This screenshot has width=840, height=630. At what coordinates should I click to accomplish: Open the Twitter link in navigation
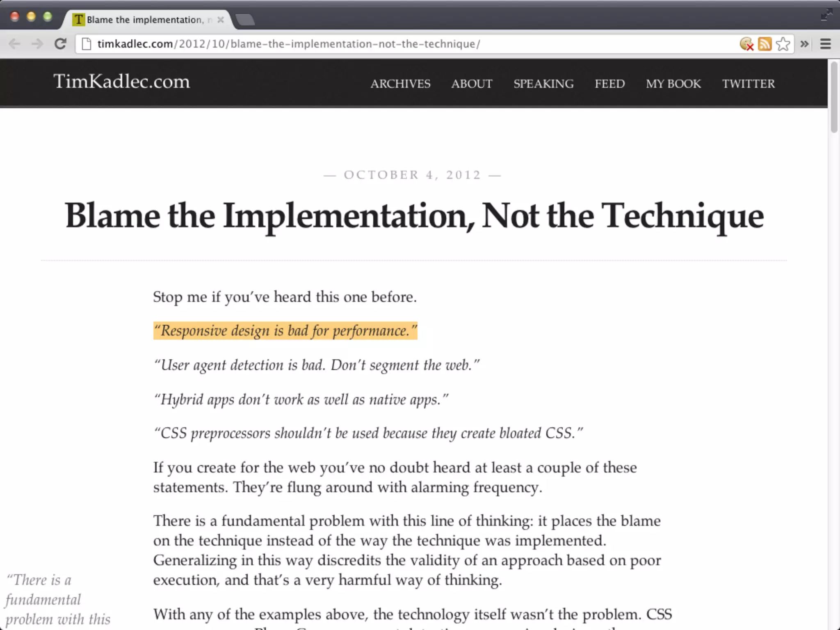[x=748, y=84]
